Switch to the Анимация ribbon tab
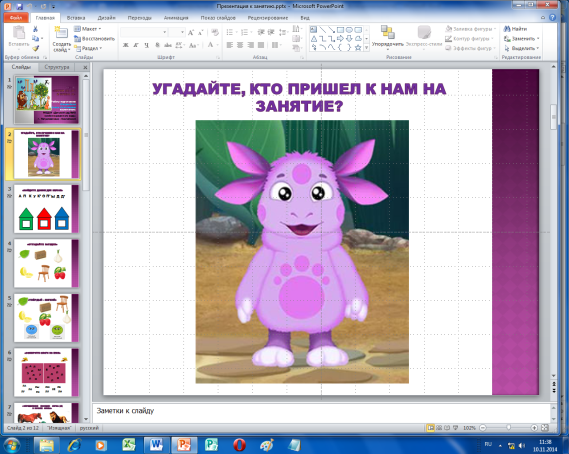The image size is (569, 454). tap(176, 17)
